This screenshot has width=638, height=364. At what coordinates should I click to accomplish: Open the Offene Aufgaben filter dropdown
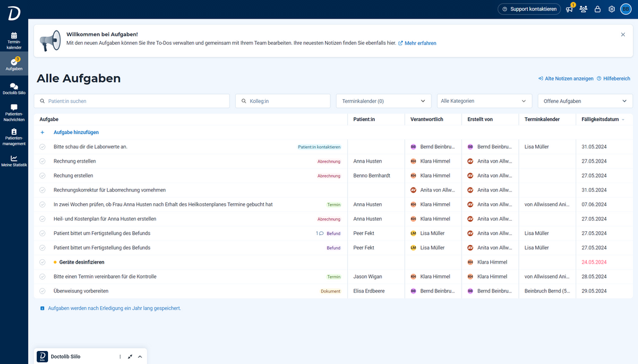tap(584, 100)
